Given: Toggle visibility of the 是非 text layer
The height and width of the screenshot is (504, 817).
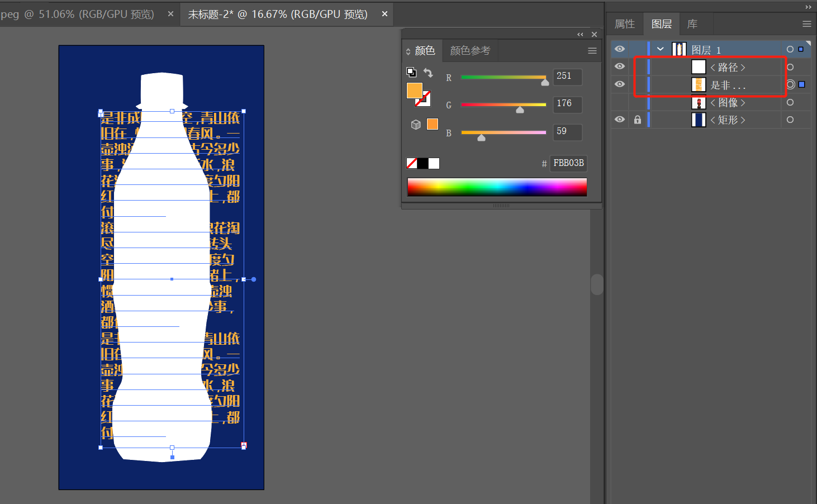Looking at the screenshot, I should point(620,84).
